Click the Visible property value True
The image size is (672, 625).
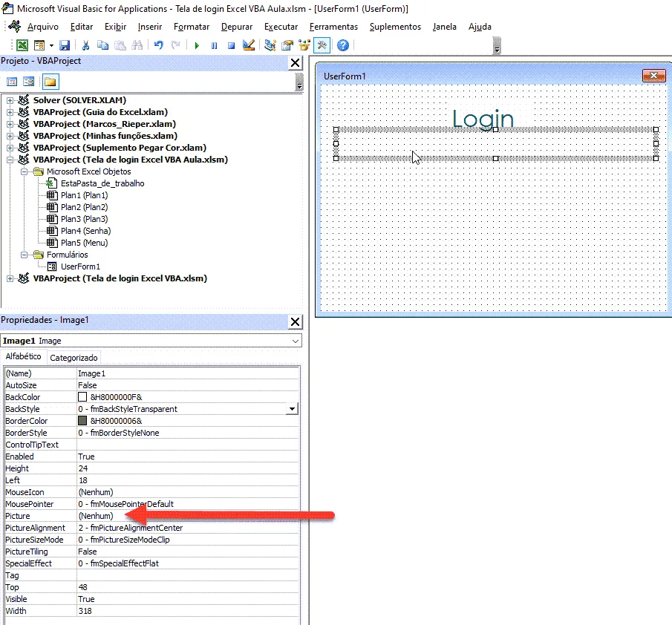coord(188,599)
